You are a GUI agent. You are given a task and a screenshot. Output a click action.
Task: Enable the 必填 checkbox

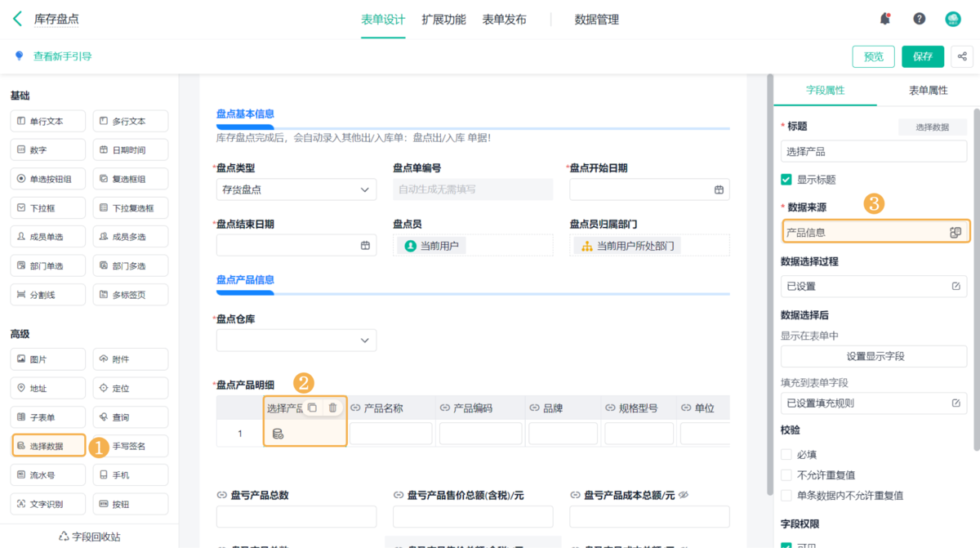point(786,454)
